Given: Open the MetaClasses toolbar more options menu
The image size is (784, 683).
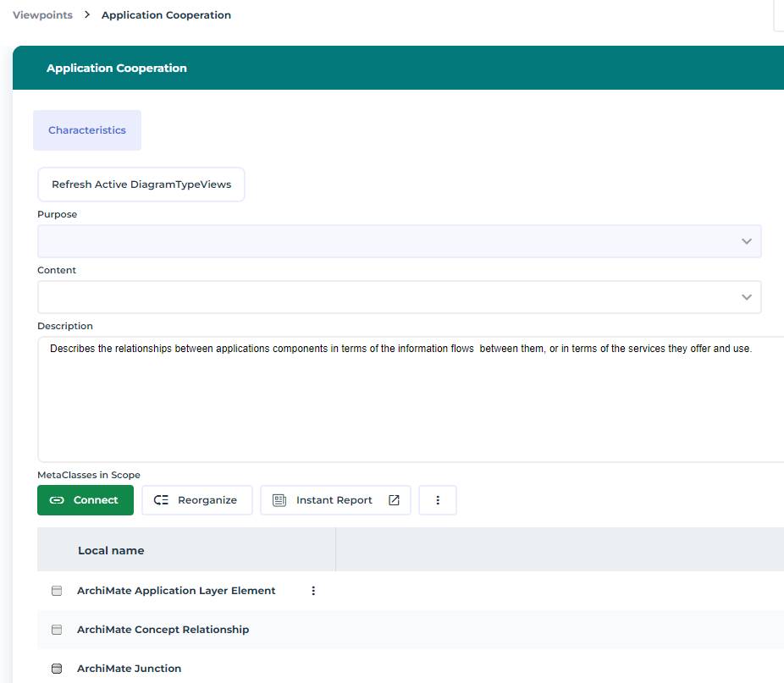Looking at the screenshot, I should coord(438,500).
